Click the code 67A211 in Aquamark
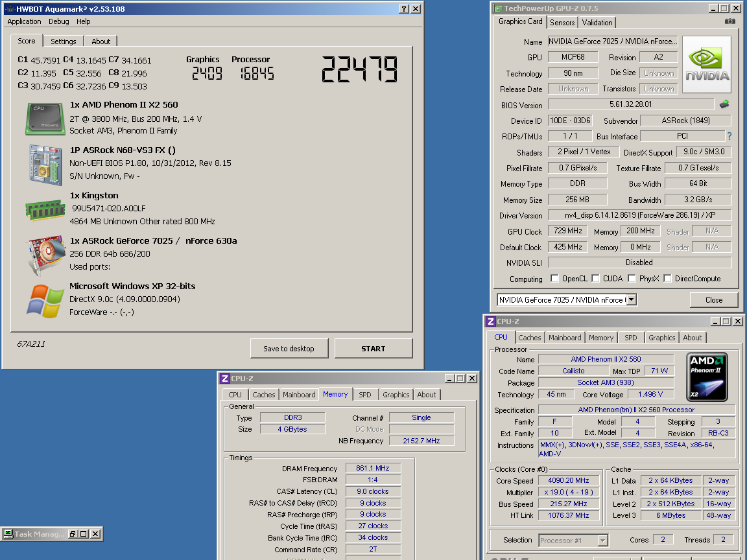The image size is (747, 560). coord(31,344)
